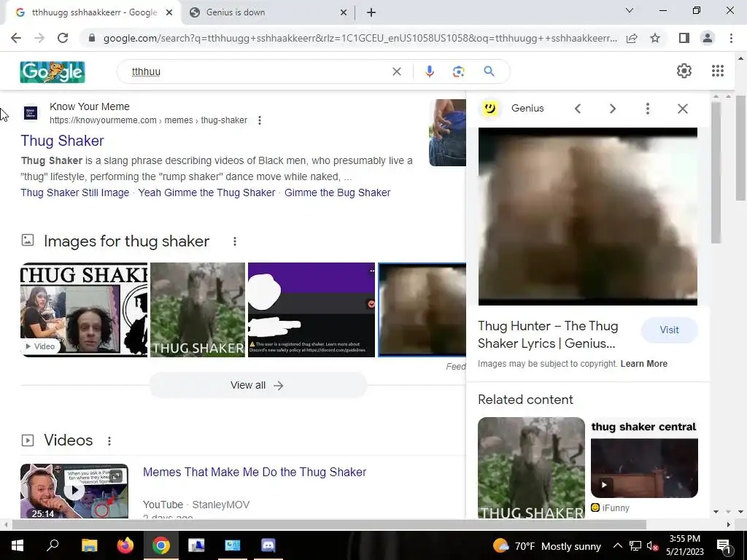Image resolution: width=747 pixels, height=560 pixels.
Task: Open Yeah Gimme the Thug Shaker sitelink
Action: (x=206, y=192)
